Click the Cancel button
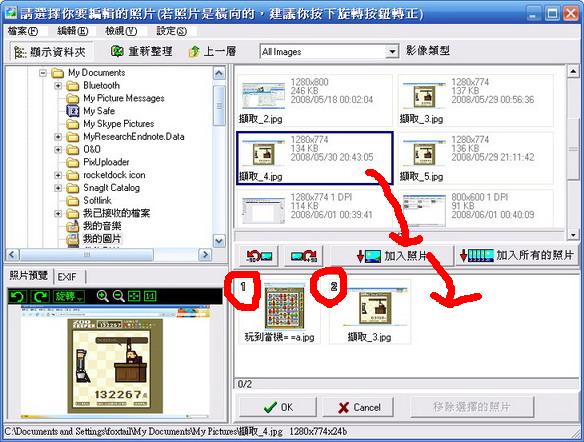This screenshot has height=442, width=584. (358, 407)
